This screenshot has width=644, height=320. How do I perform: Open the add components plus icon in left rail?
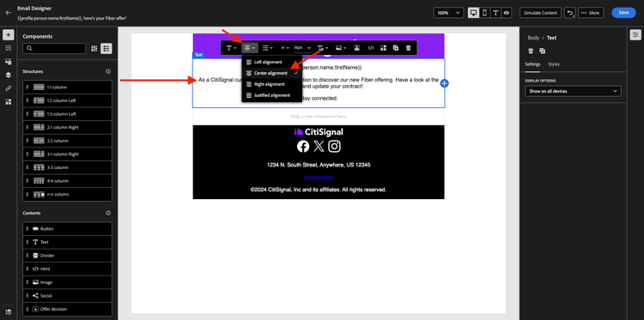[9, 35]
